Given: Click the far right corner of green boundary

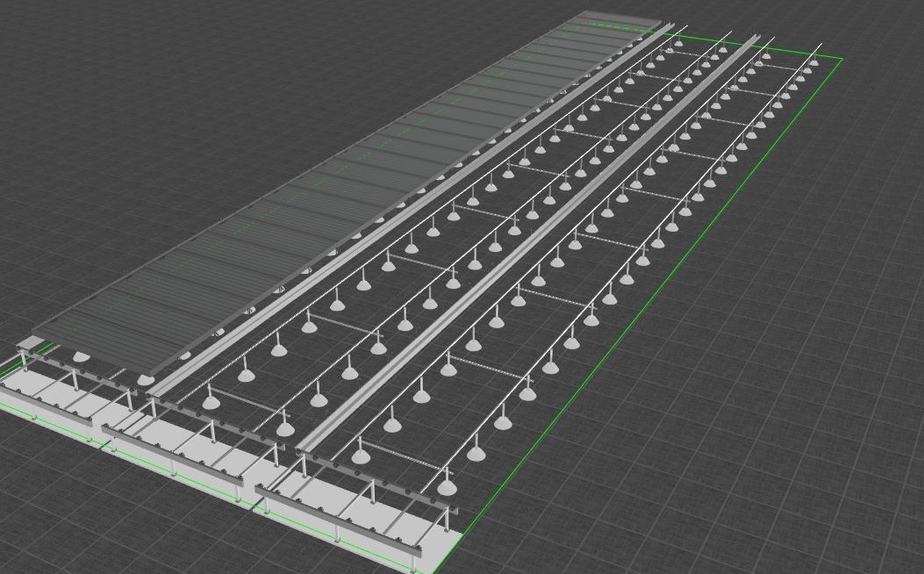Looking at the screenshot, I should [x=841, y=60].
